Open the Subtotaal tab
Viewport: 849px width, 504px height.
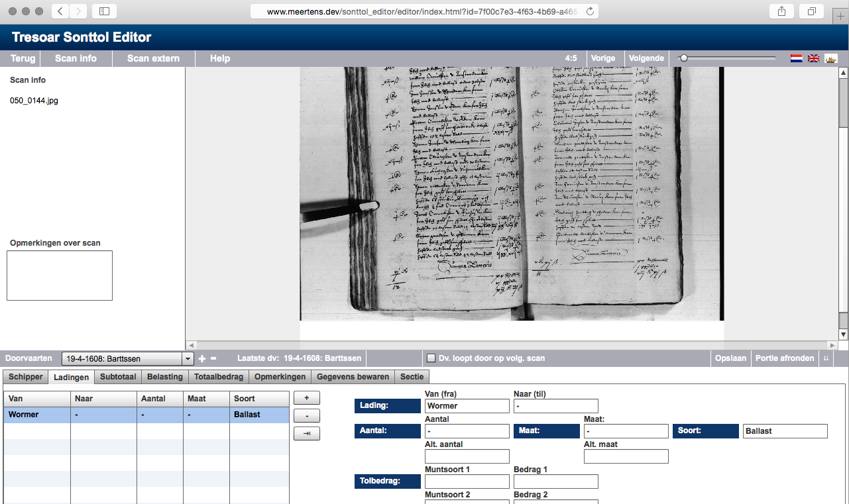tap(118, 377)
